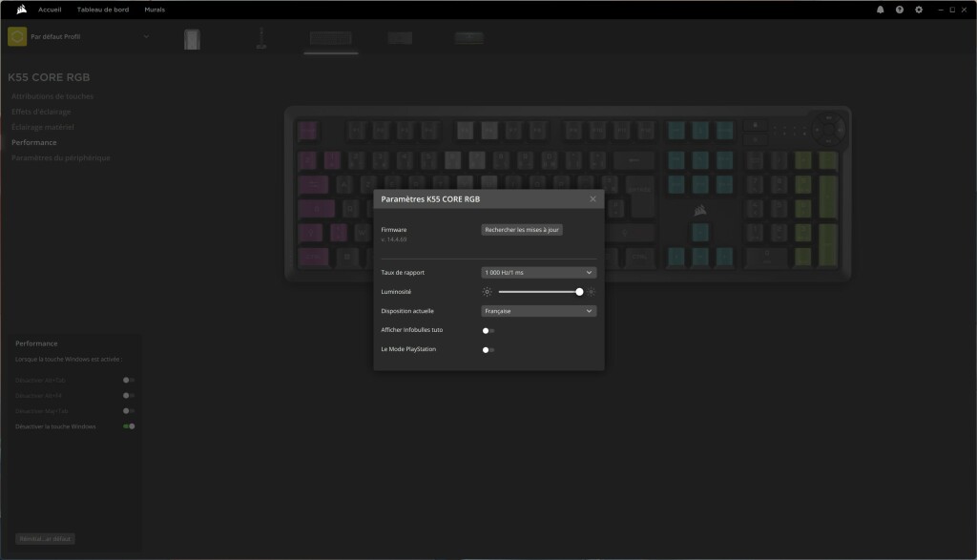Select the PC case device at the top
The width and height of the screenshot is (977, 560).
tap(191, 38)
